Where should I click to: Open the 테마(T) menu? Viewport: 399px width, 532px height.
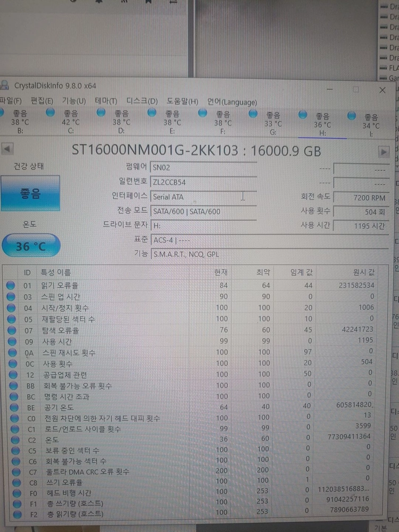click(x=106, y=101)
